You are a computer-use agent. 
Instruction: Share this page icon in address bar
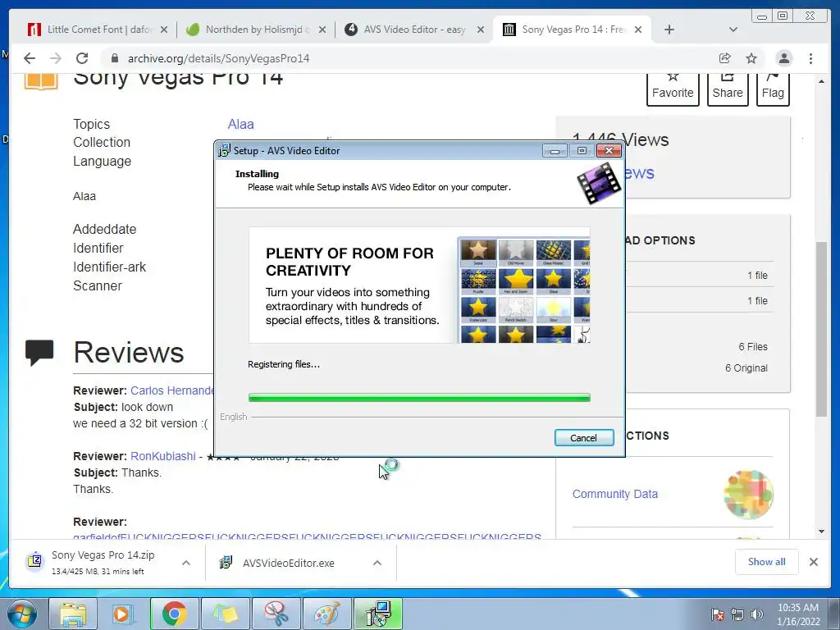725,58
